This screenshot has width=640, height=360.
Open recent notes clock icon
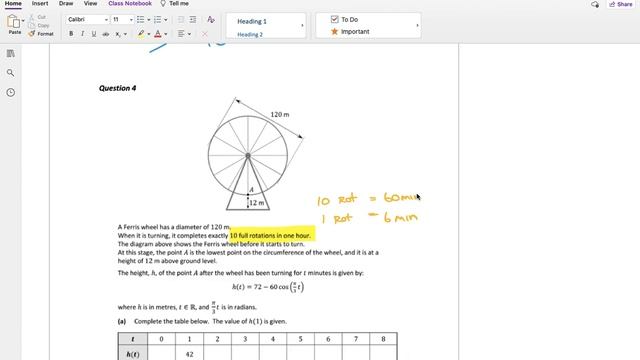11,93
